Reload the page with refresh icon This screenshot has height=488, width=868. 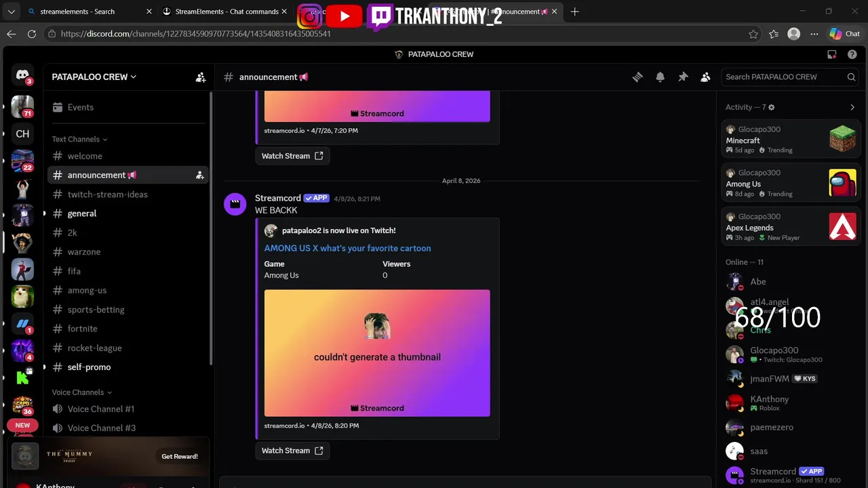click(32, 34)
